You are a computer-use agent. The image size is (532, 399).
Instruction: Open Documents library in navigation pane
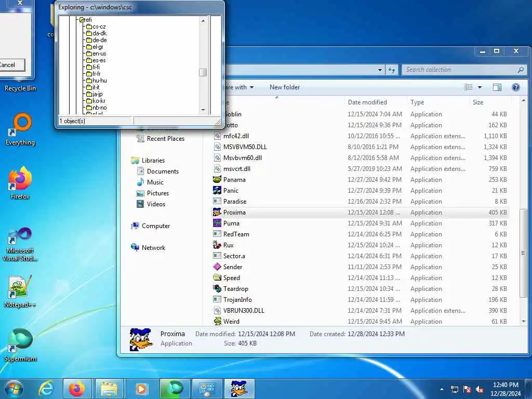158,171
